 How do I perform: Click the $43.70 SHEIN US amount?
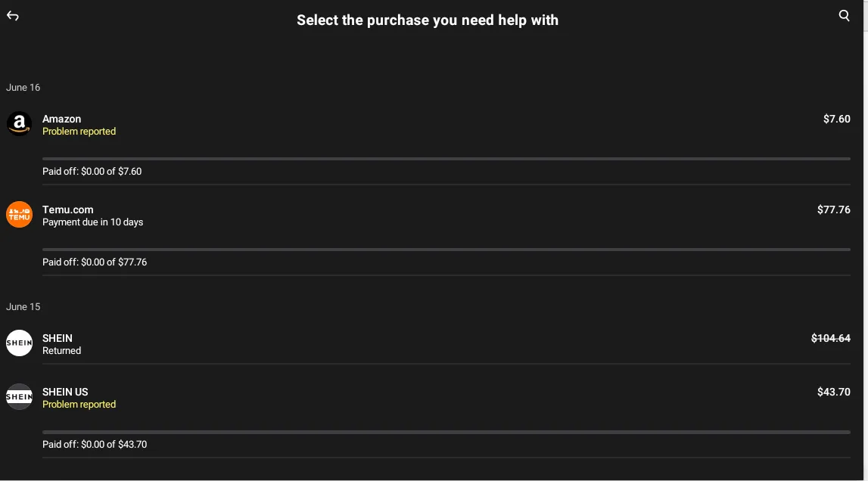[x=833, y=392]
